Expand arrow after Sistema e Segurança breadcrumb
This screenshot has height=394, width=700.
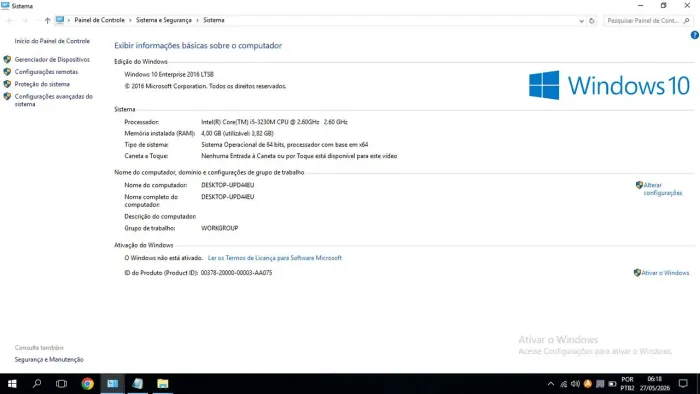point(197,20)
